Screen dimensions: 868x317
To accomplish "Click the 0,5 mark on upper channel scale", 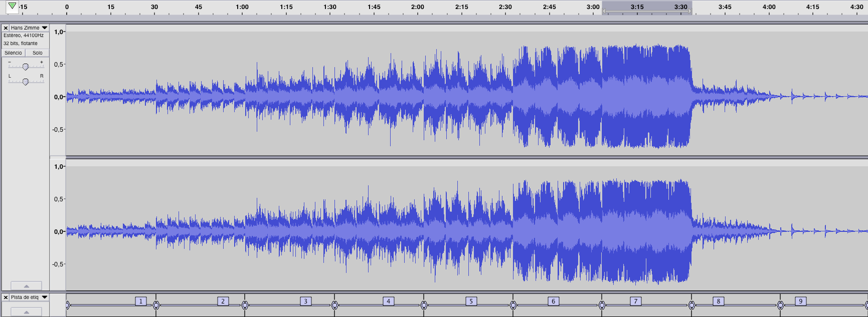I will click(x=59, y=64).
